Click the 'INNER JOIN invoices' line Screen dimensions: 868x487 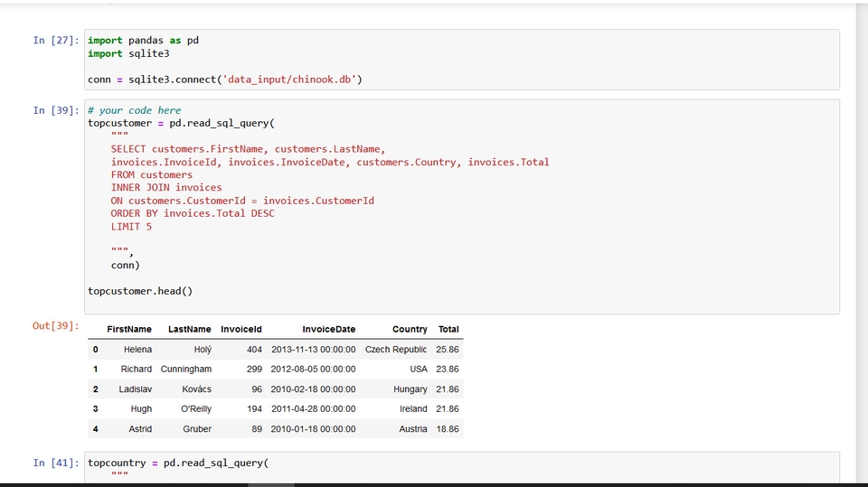(x=166, y=188)
